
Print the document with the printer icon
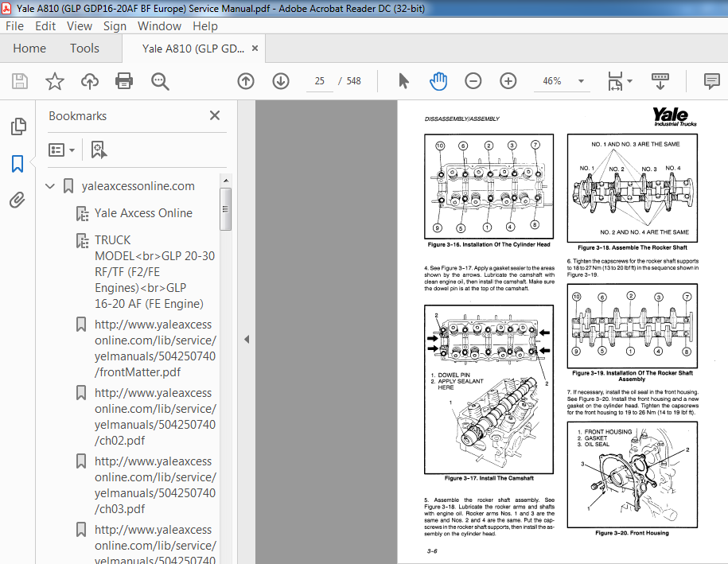[124, 81]
